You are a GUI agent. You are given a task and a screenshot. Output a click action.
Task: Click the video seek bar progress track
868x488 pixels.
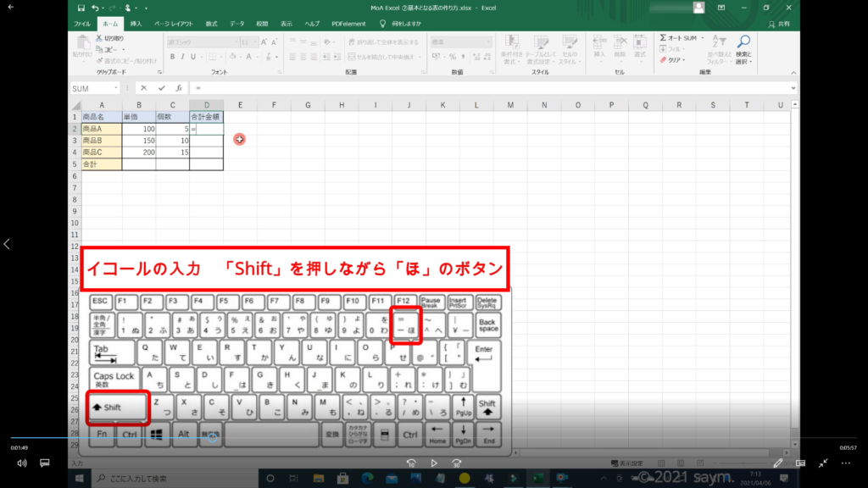click(x=424, y=438)
